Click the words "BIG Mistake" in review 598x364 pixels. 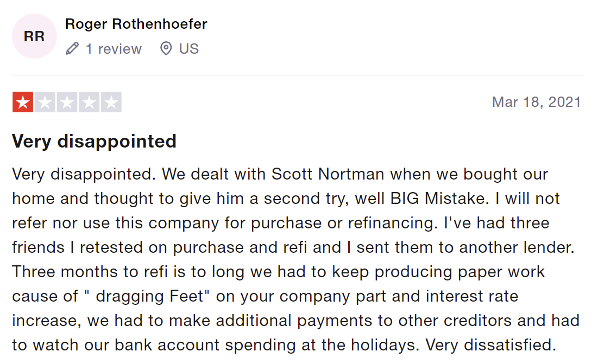click(437, 199)
